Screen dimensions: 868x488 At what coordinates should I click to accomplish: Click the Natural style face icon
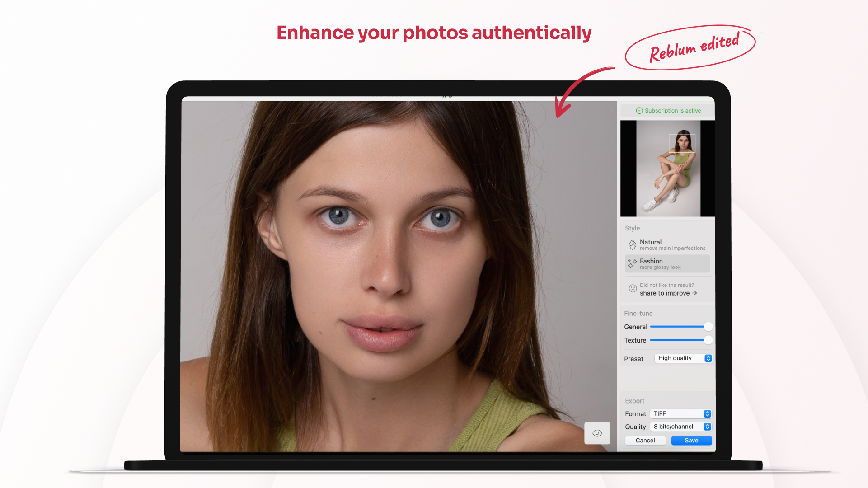[633, 245]
